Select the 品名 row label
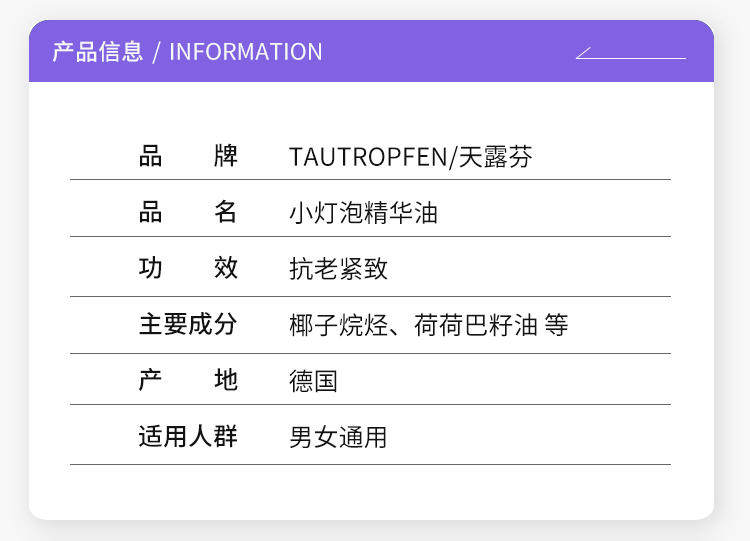 [188, 212]
